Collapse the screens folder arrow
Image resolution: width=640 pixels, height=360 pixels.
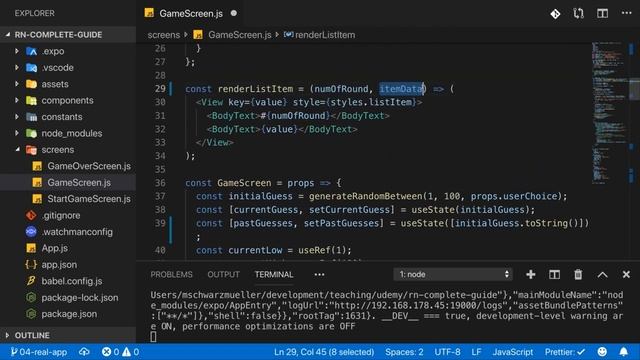click(x=18, y=149)
